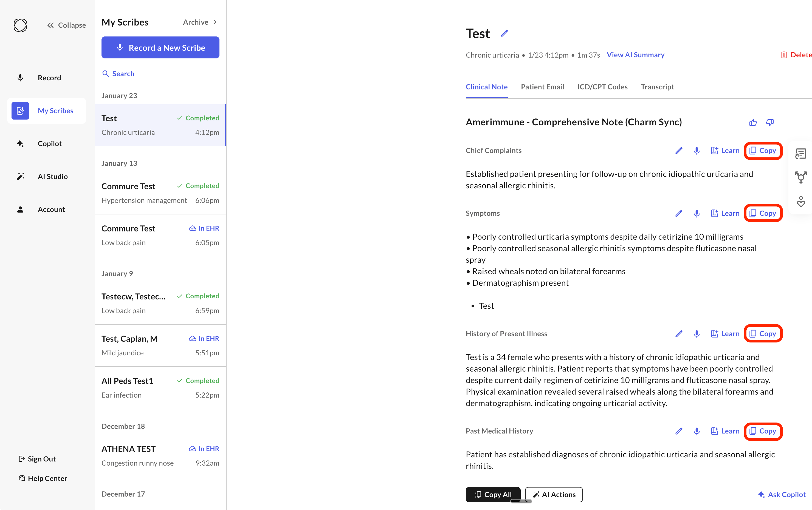Click Ask Copilot
Viewport: 812px width, 510px height.
click(x=782, y=494)
